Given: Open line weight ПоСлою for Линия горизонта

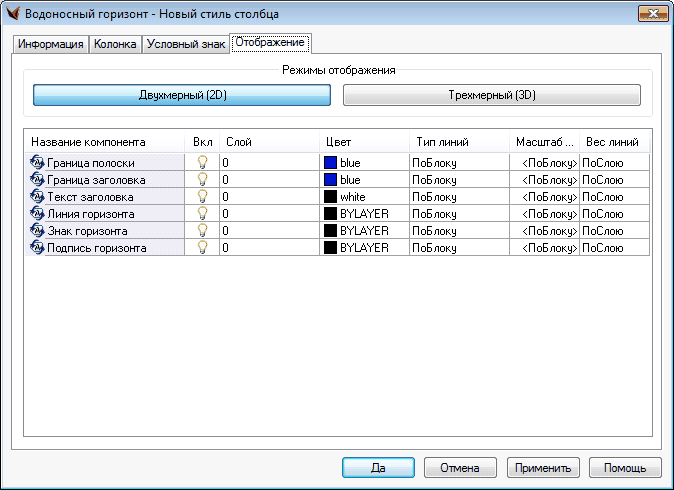Looking at the screenshot, I should coord(614,213).
